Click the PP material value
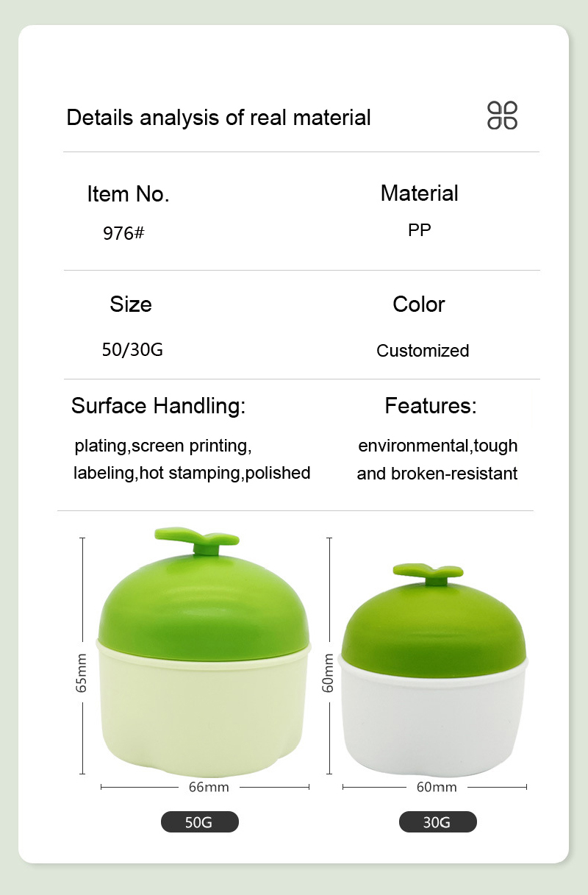The width and height of the screenshot is (588, 895). pos(420,230)
